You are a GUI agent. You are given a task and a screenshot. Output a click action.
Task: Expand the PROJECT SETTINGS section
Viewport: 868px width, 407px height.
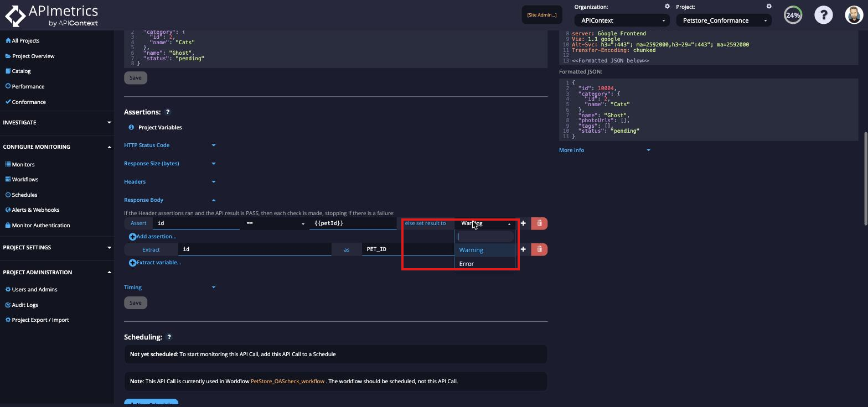point(57,247)
